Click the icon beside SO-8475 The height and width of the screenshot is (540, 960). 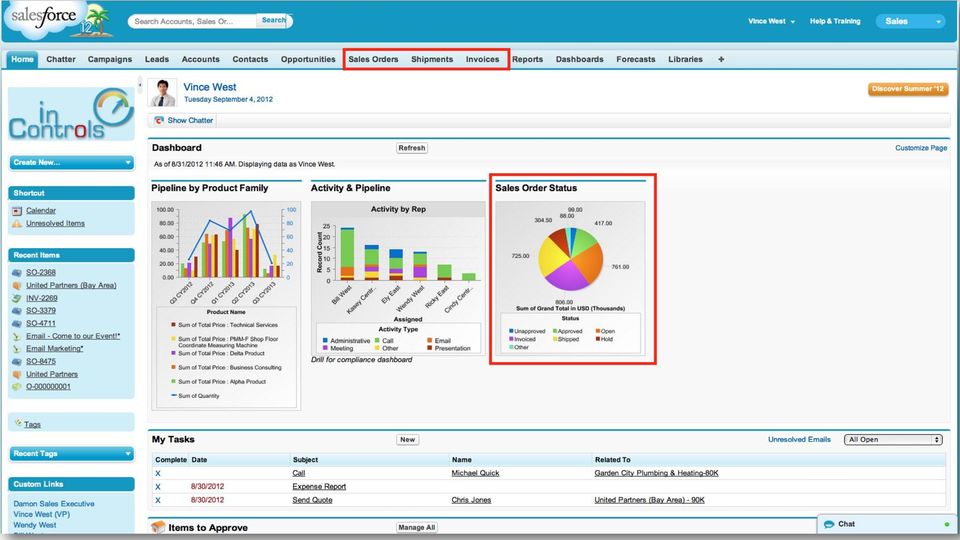(x=17, y=361)
